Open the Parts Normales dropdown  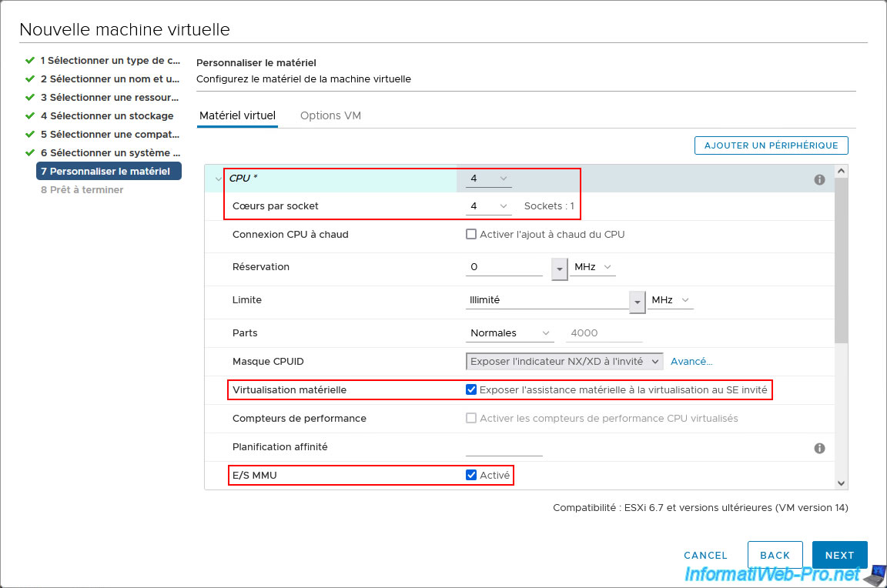[x=511, y=333]
